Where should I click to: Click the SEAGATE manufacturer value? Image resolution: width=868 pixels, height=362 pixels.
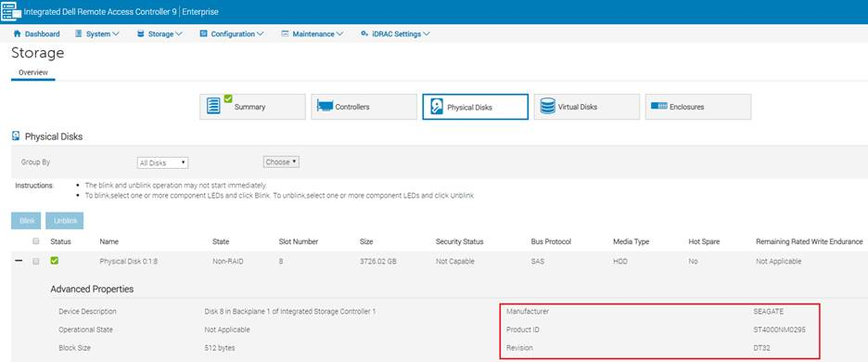pyautogui.click(x=769, y=312)
